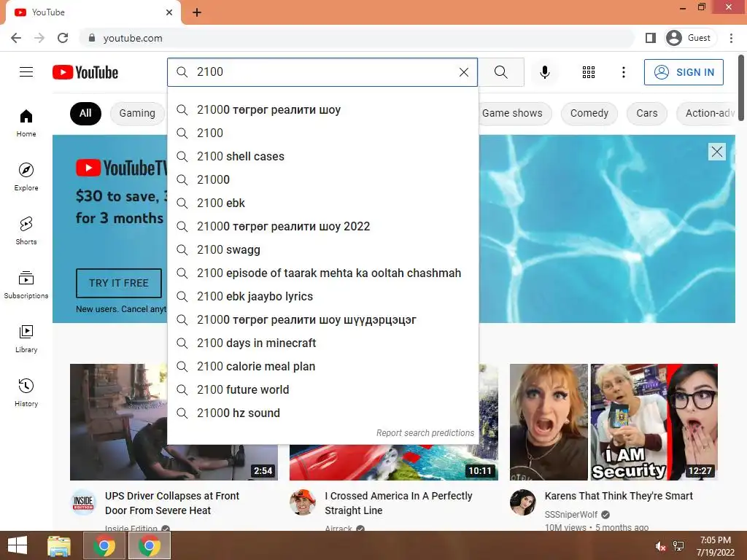Open Chrome's three-dot menu
The image size is (747, 560).
pos(731,38)
